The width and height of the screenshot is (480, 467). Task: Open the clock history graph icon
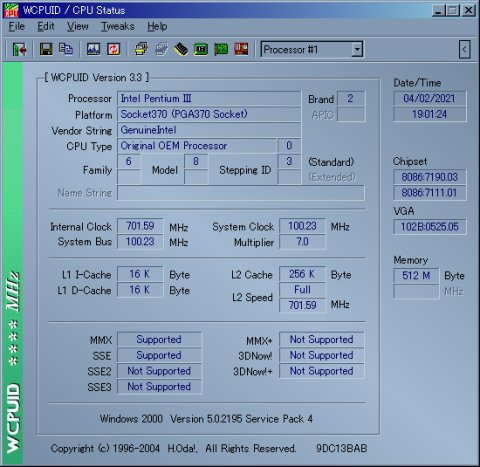coord(93,49)
